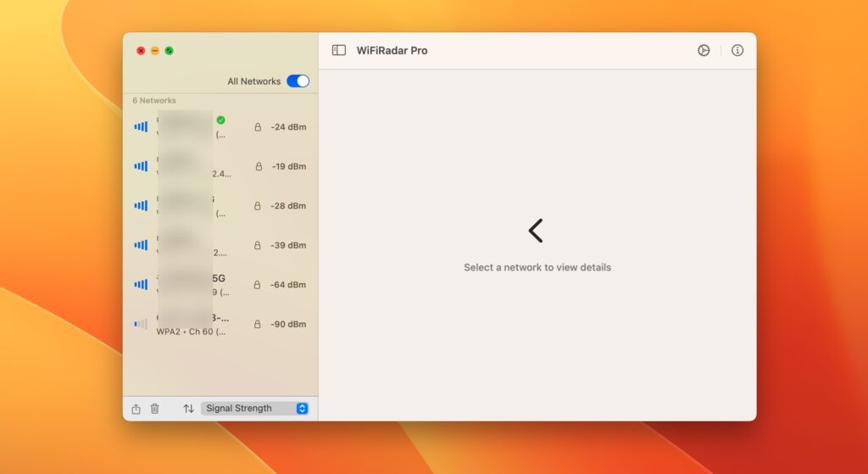Click the large left chevron placeholder
The width and height of the screenshot is (868, 474).
pos(536,231)
